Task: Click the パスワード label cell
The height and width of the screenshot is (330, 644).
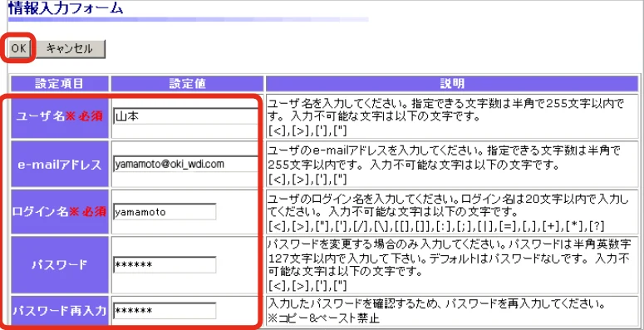Action: (x=60, y=264)
